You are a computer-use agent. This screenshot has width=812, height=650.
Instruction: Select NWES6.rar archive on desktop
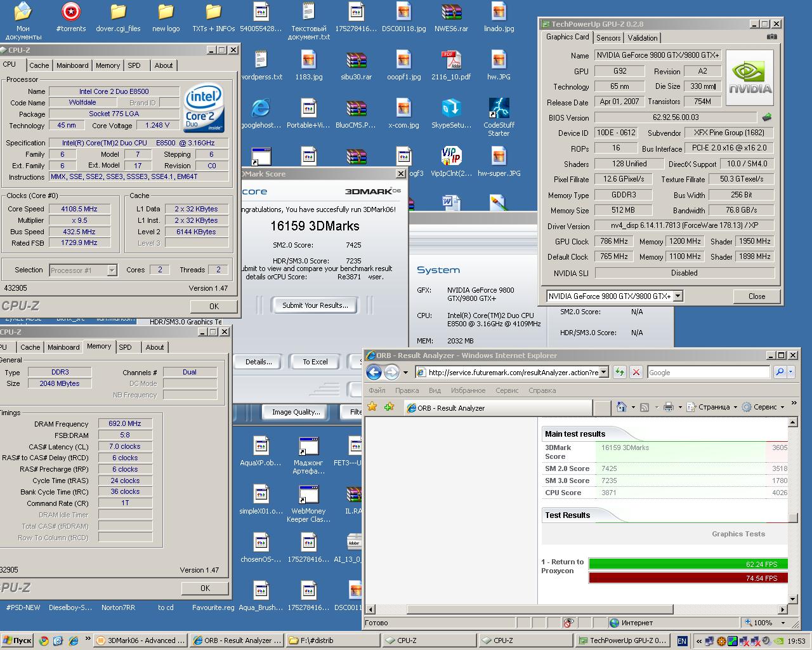tap(452, 18)
